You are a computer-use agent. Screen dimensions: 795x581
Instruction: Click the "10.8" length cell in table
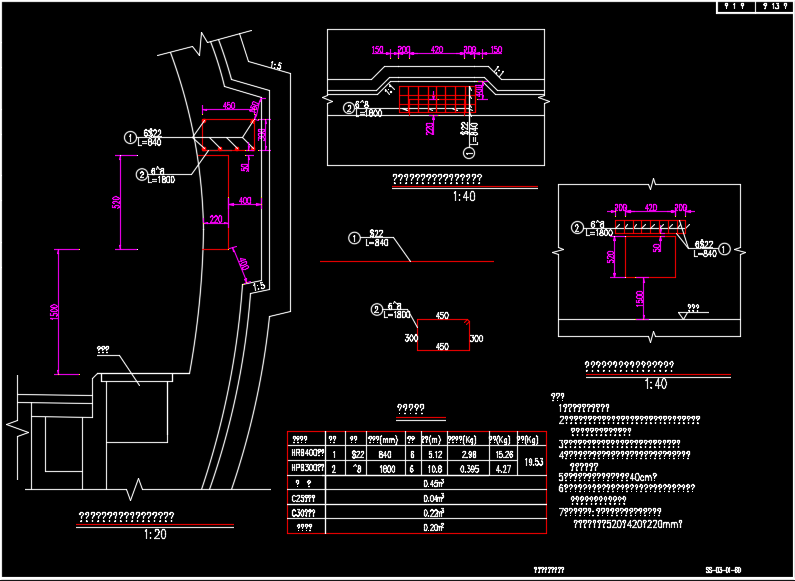435,469
